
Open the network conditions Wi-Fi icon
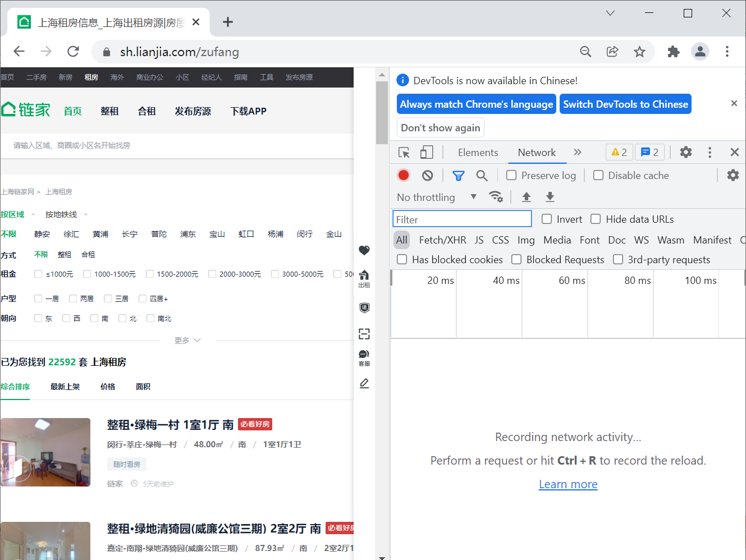(496, 196)
